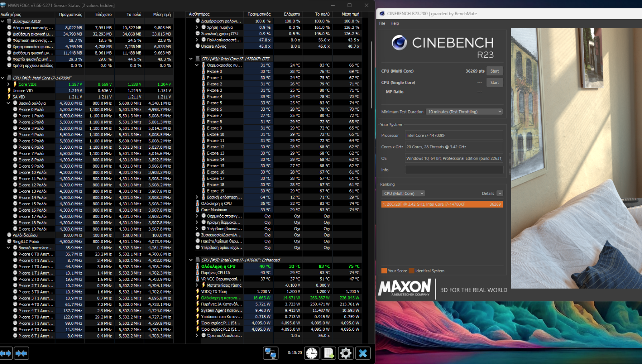This screenshot has width=642, height=364.
Task: Click the P-core 7 thermometer icon
Action: (x=203, y=115)
